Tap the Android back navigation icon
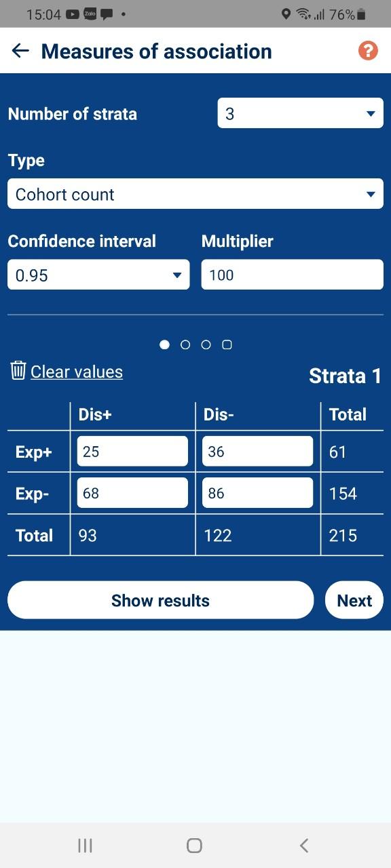This screenshot has height=868, width=391. coord(304,845)
